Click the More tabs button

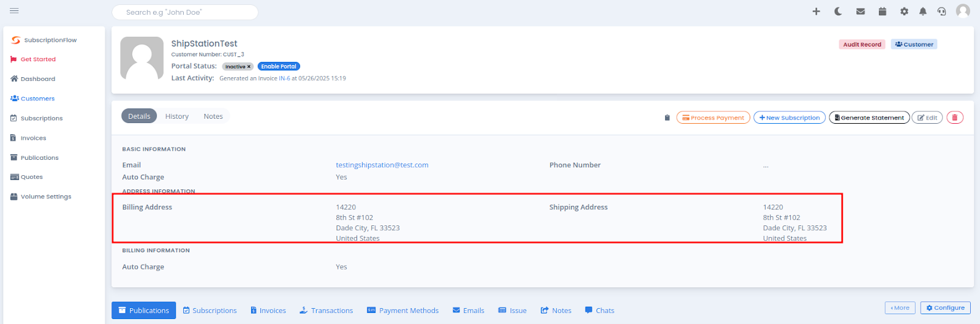point(900,308)
